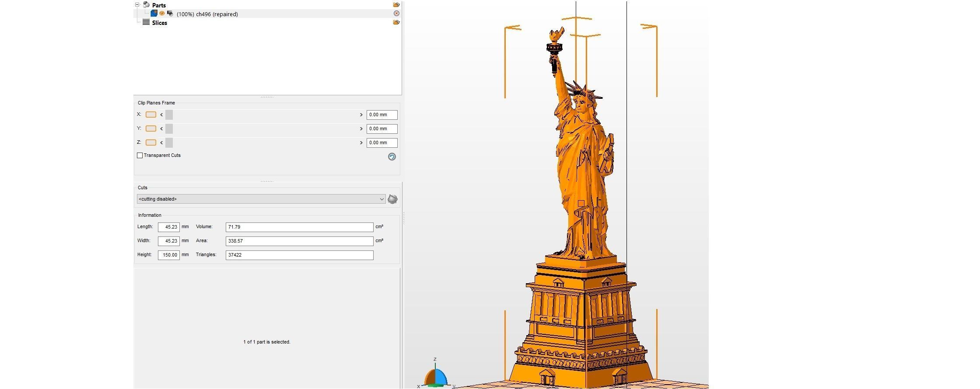
Task: Click the Triangles field showing 37422
Action: (x=300, y=255)
